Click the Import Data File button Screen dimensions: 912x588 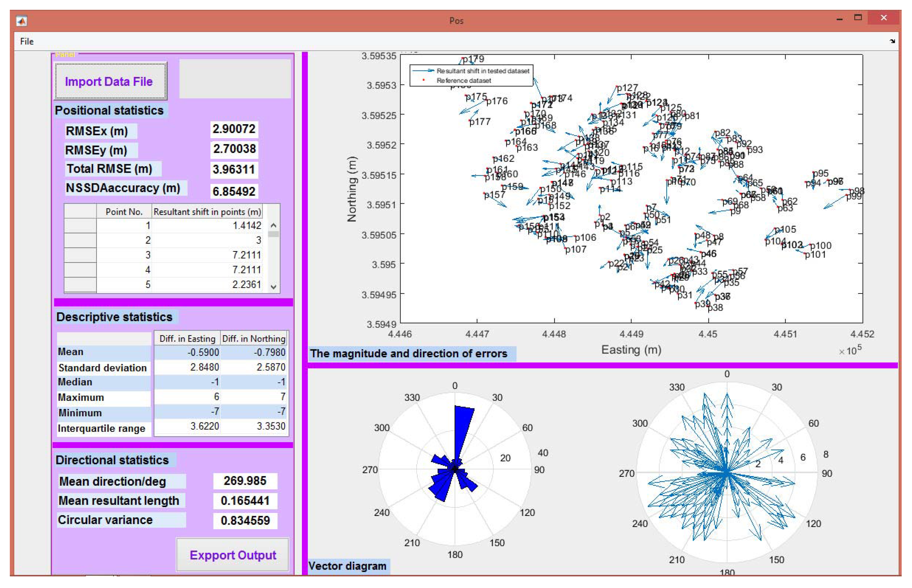pos(110,81)
